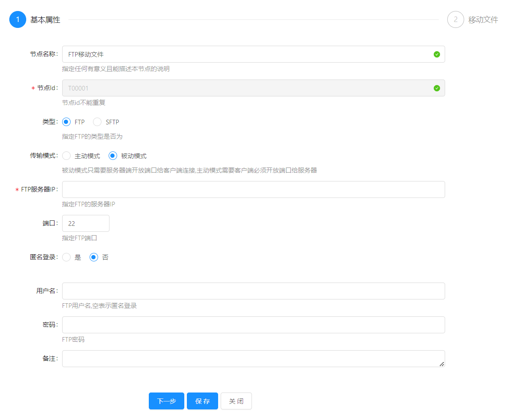
Task: Focus the FTP服务器IP input field
Action: tap(253, 189)
